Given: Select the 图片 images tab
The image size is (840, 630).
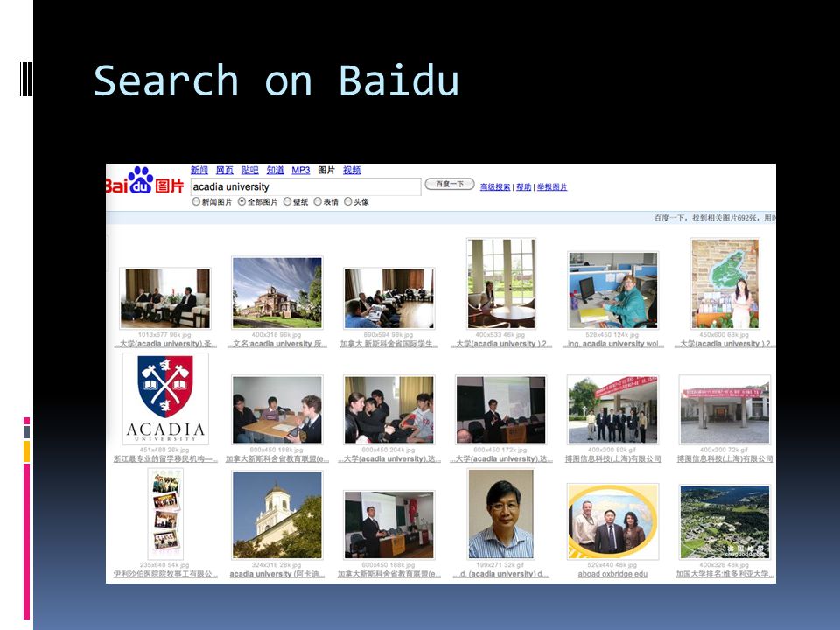Looking at the screenshot, I should 326,170.
